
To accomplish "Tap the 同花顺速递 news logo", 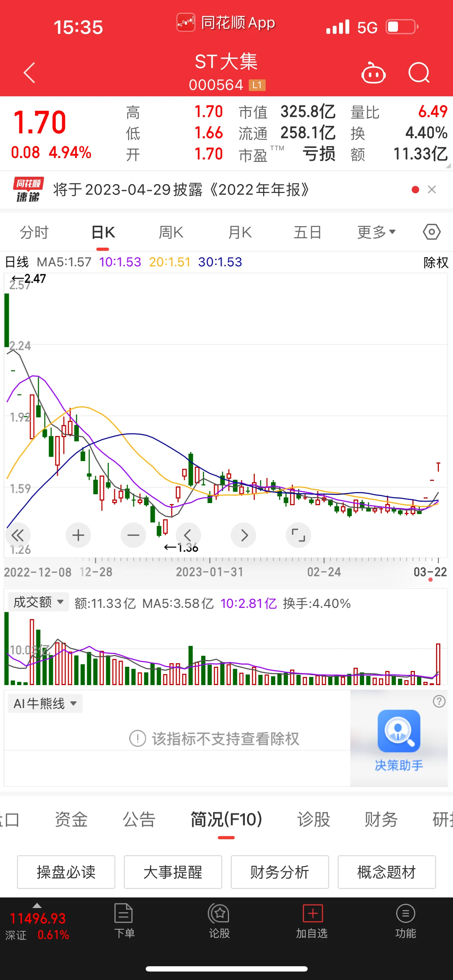I will pyautogui.click(x=29, y=189).
